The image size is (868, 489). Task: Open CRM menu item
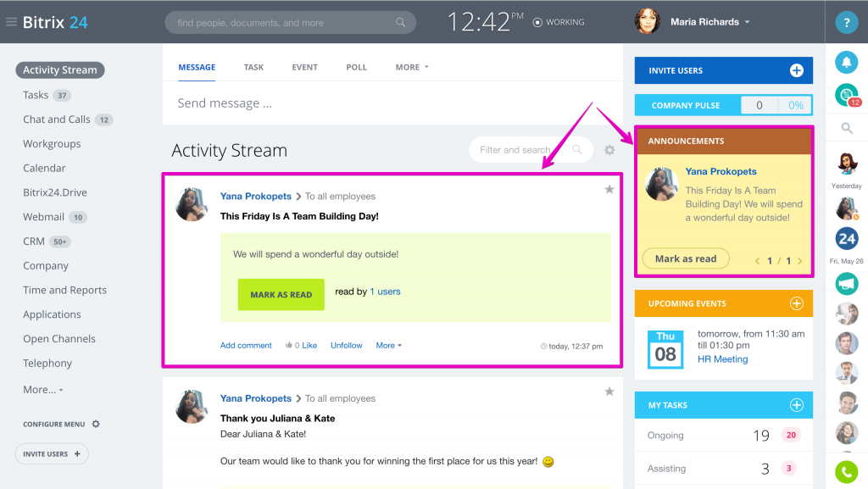[x=34, y=242]
